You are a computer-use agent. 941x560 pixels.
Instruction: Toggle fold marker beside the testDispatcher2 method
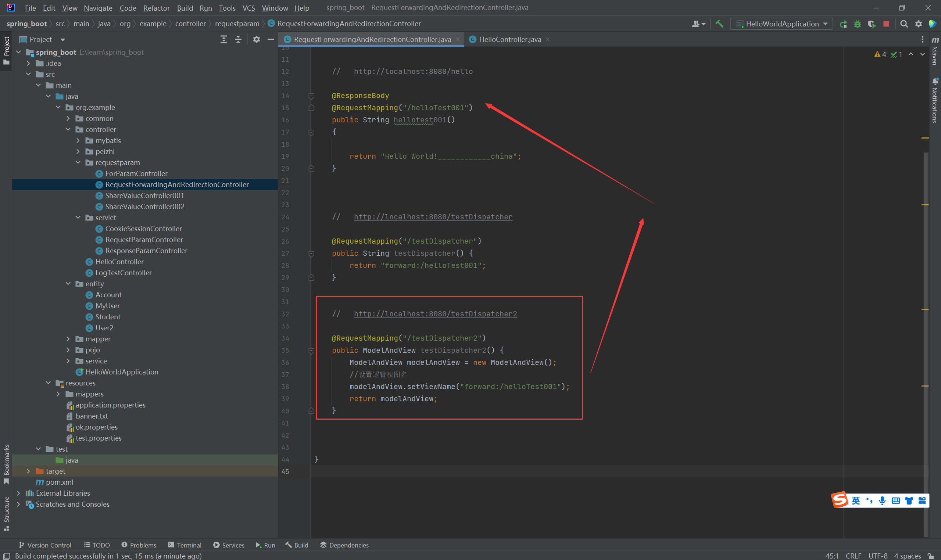click(x=311, y=351)
